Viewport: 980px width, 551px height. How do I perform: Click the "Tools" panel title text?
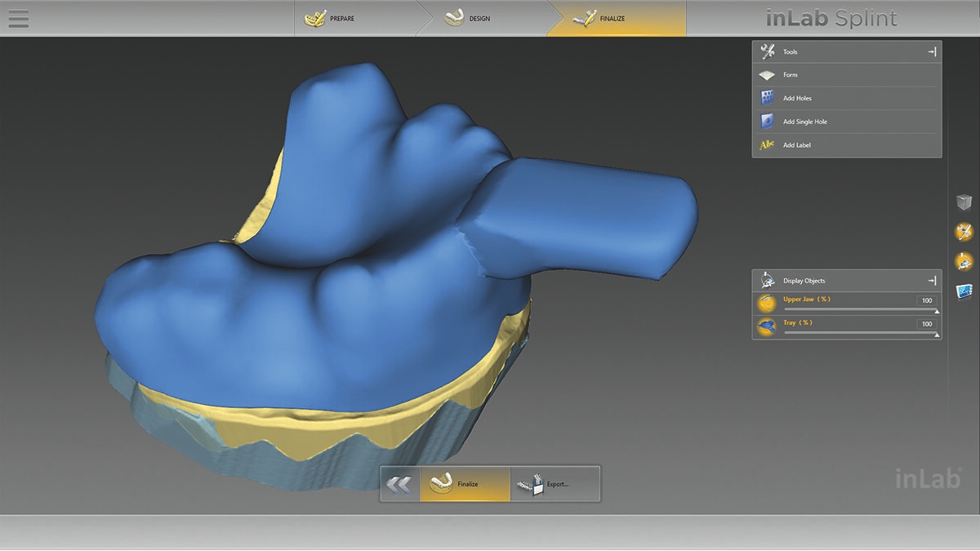(791, 52)
